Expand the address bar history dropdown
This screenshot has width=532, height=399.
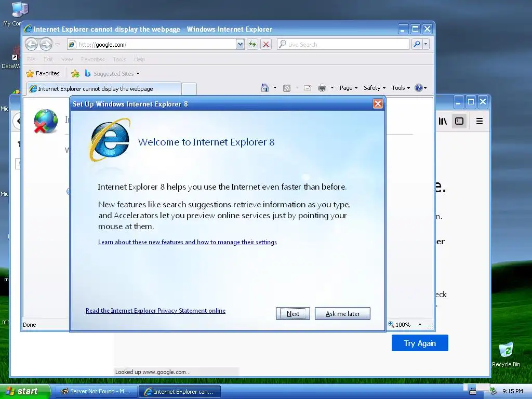pyautogui.click(x=240, y=45)
